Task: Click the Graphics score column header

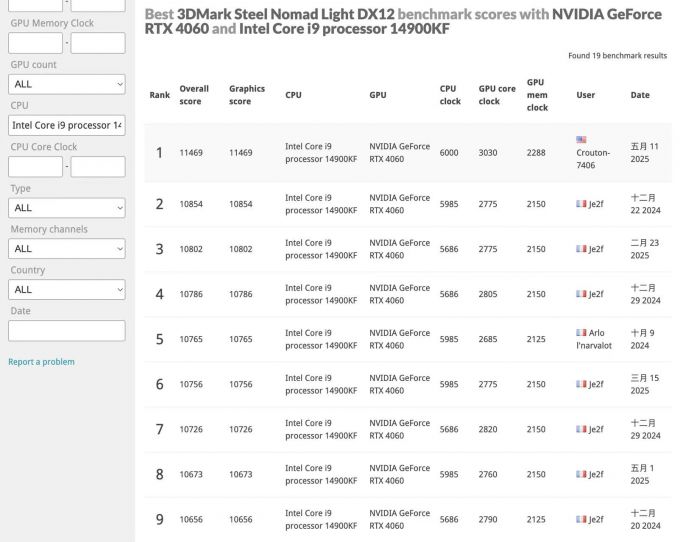Action: tap(247, 95)
